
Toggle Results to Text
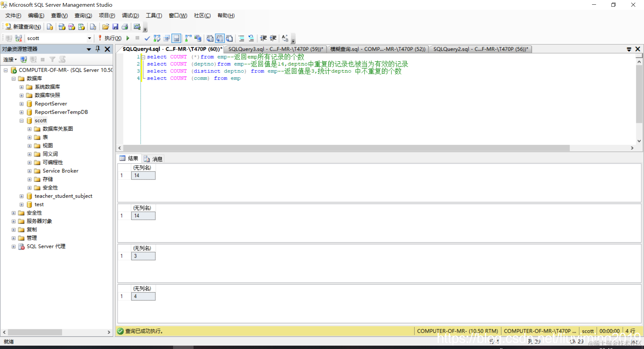pos(210,38)
